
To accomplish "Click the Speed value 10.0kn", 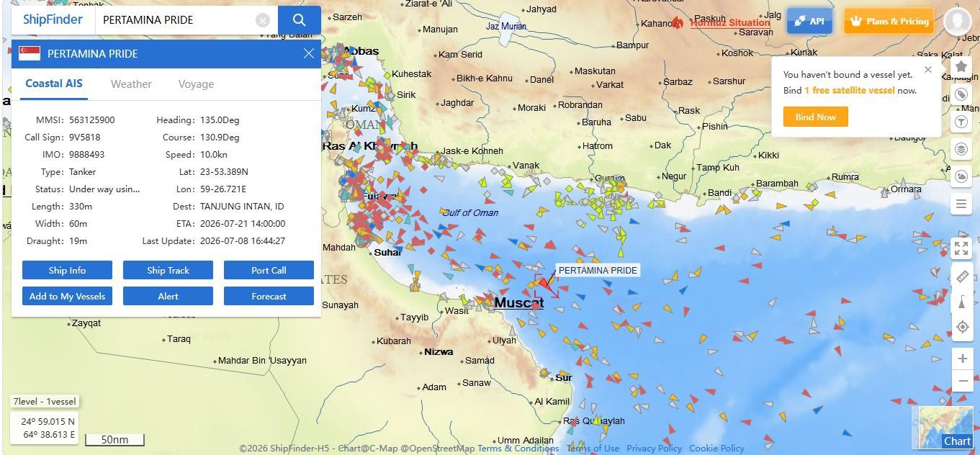I will pos(214,155).
